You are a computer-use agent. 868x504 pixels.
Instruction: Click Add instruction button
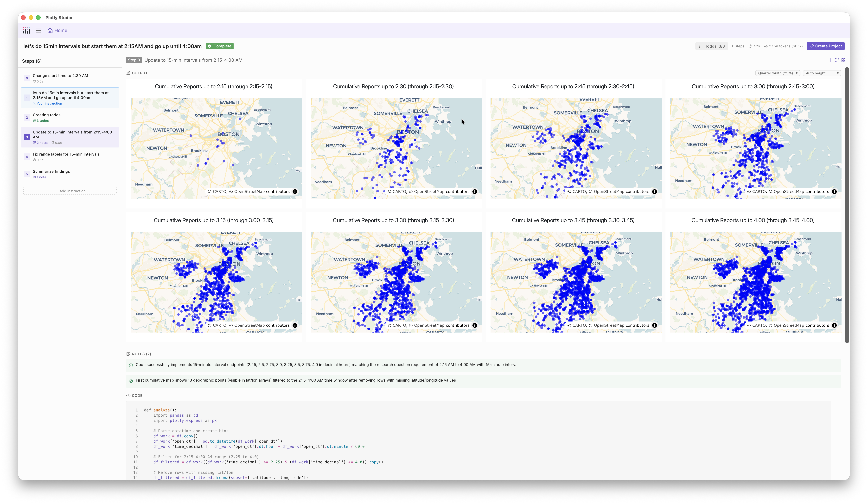[x=70, y=191]
